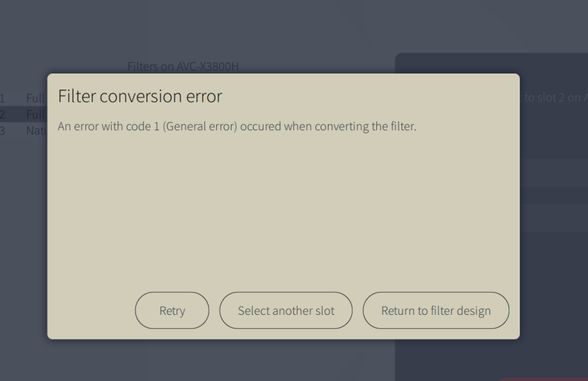This screenshot has width=588, height=381.
Task: Click the Retry button
Action: pos(172,310)
